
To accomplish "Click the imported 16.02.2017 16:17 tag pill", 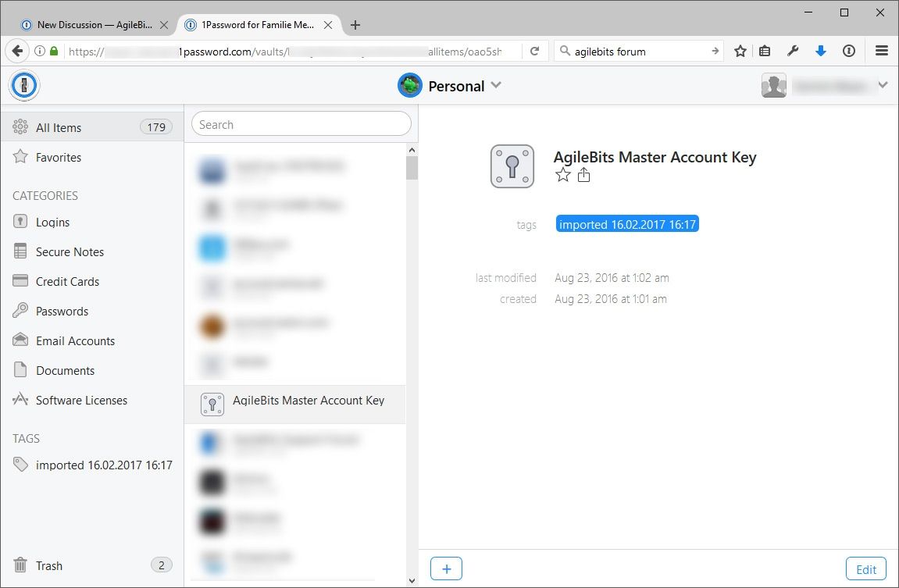I will (x=627, y=224).
